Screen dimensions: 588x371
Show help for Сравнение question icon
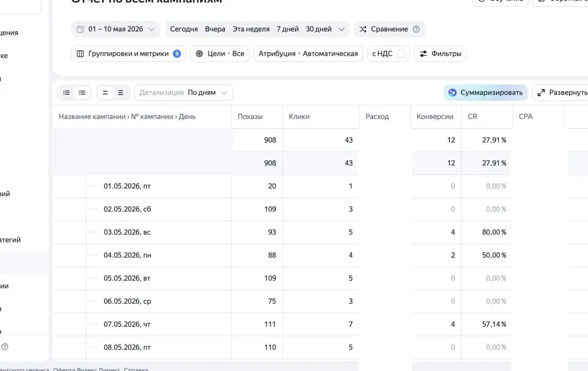coord(416,29)
